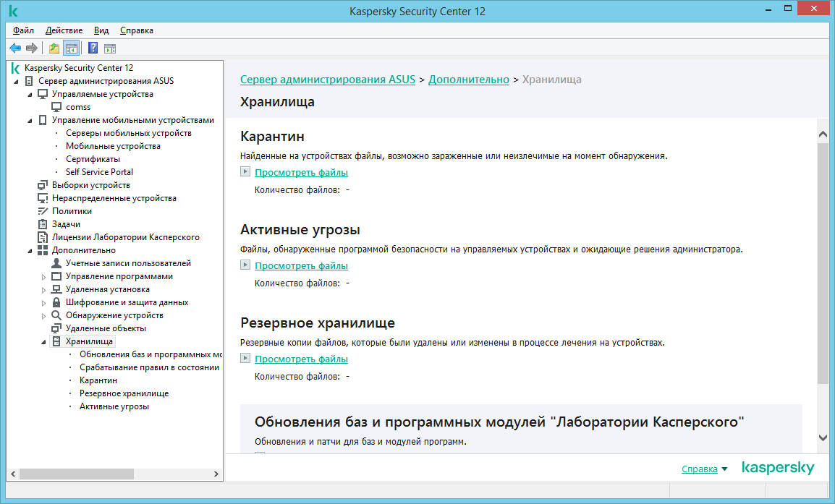Collapse the Управление мобильными устройствами node
Image resolution: width=835 pixels, height=504 pixels.
[30, 121]
